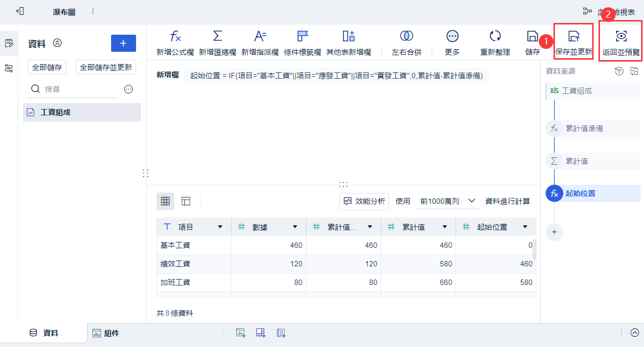Screen dimensions: 644x347
Task: Open the 累計值 column dropdown arrow
Action: (445, 227)
